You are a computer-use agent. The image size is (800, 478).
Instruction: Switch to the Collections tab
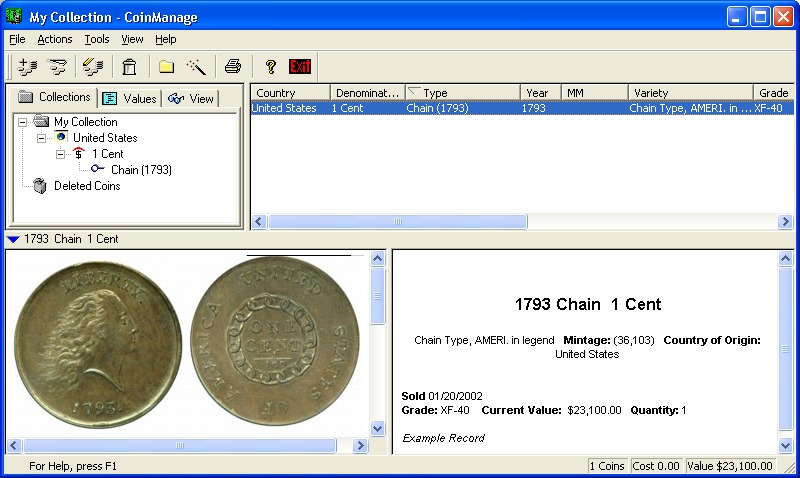pyautogui.click(x=54, y=97)
